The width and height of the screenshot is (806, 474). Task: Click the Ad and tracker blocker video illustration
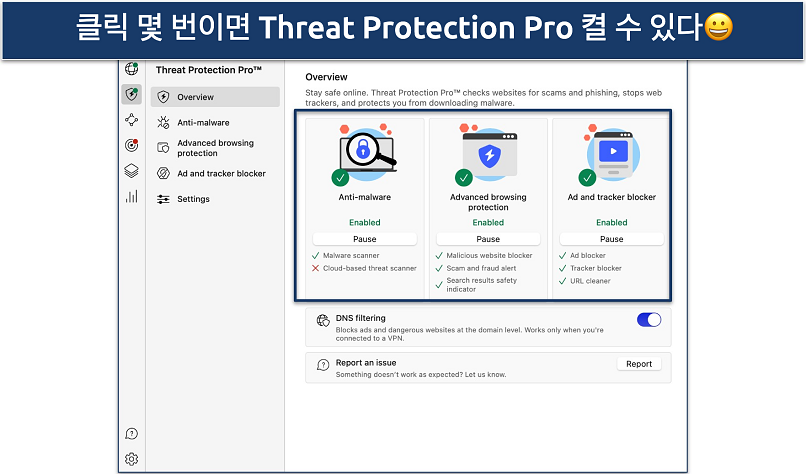tap(613, 153)
